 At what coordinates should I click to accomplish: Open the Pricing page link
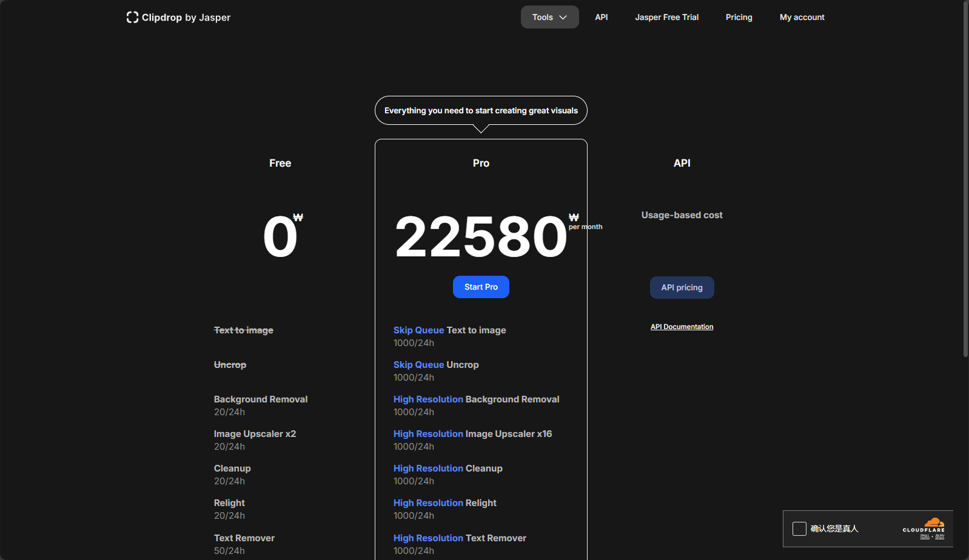tap(739, 17)
